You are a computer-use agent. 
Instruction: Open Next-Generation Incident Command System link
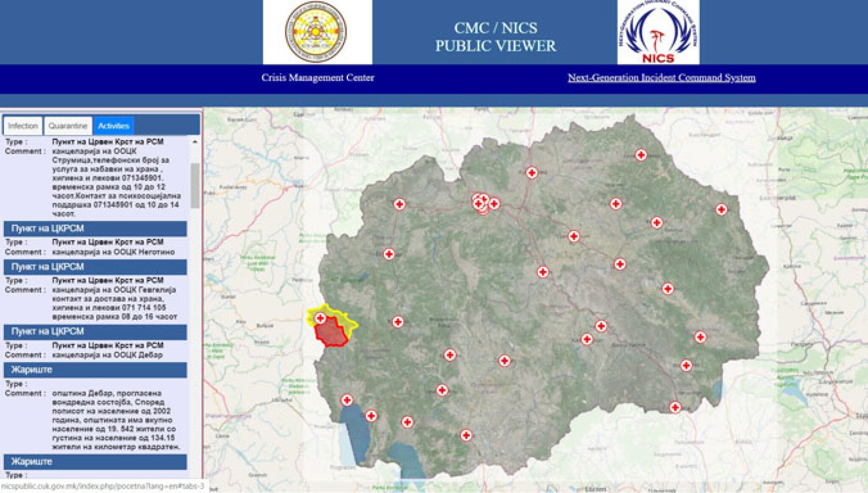661,78
